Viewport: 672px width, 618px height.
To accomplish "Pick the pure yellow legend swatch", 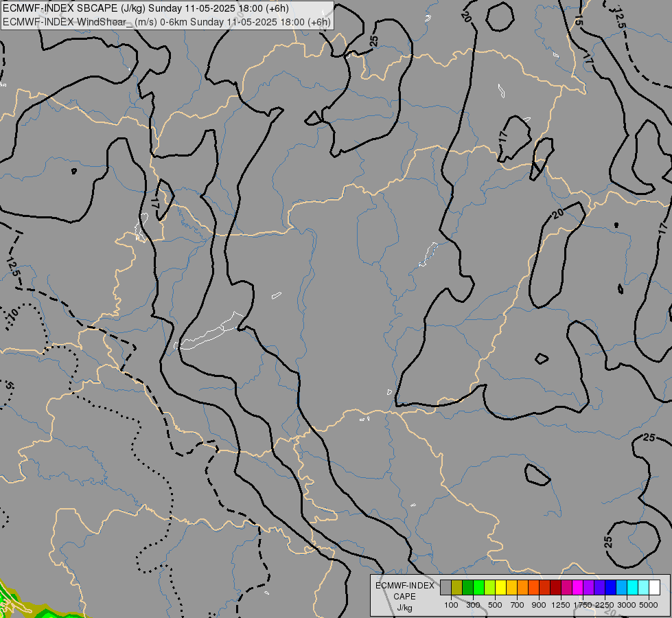I will [500, 587].
